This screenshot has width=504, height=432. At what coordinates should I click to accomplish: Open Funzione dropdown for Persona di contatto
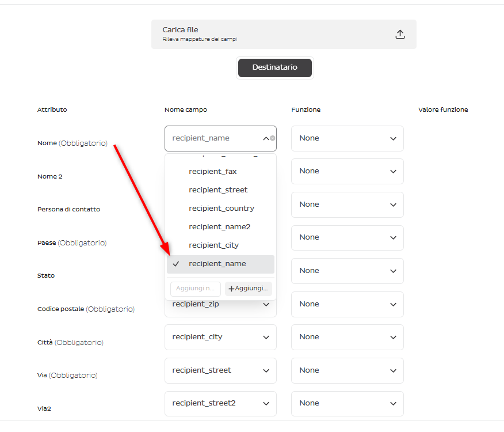[x=347, y=204]
